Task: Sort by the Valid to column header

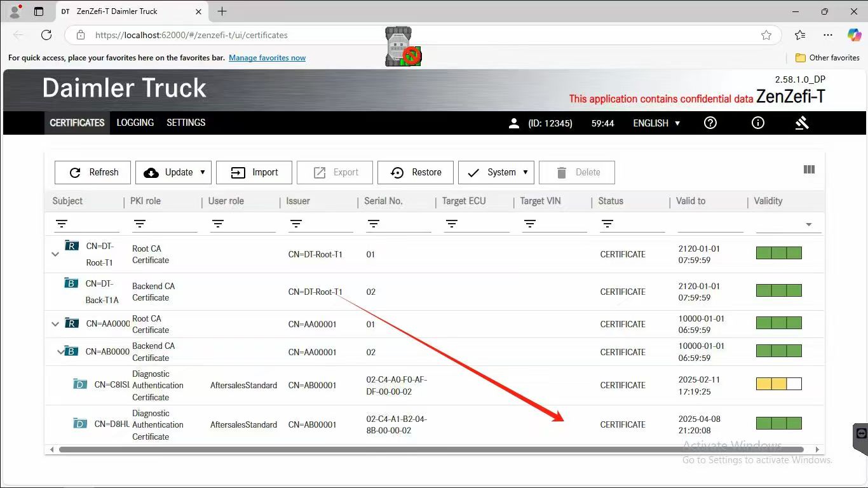Action: coord(691,201)
